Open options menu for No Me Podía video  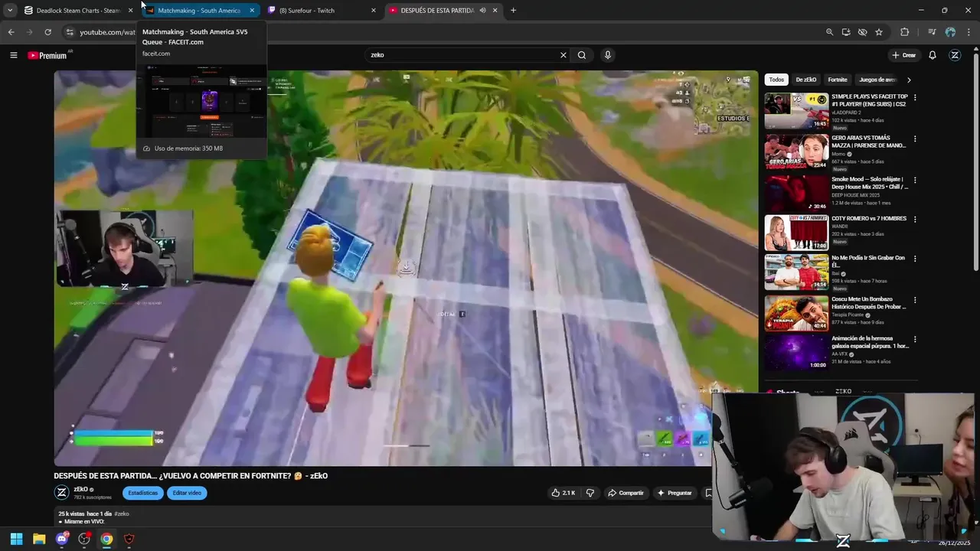tap(915, 259)
